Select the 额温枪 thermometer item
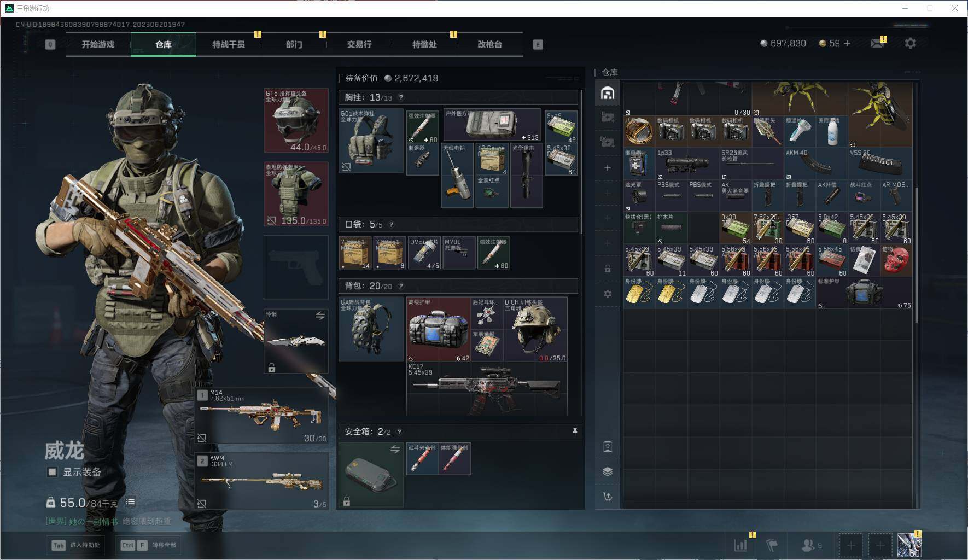 (800, 131)
